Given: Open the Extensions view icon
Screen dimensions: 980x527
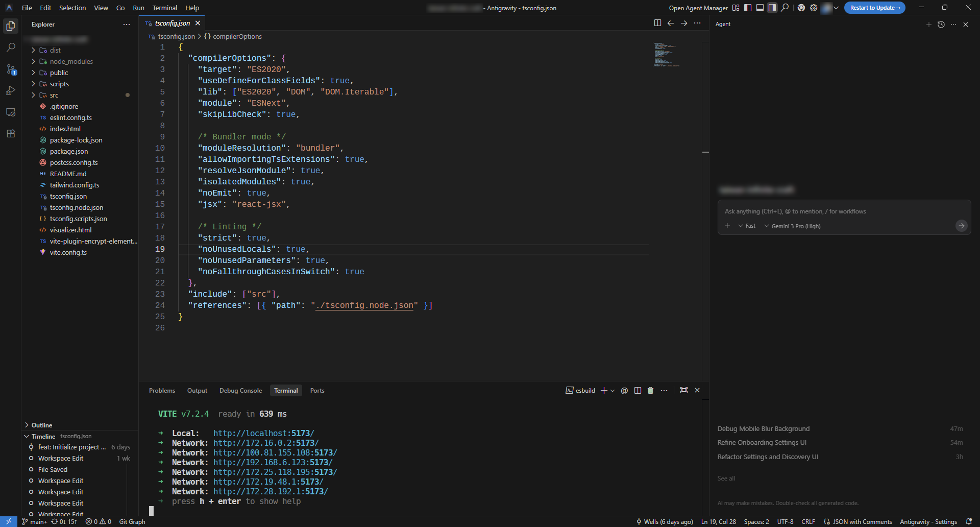Looking at the screenshot, I should tap(11, 133).
